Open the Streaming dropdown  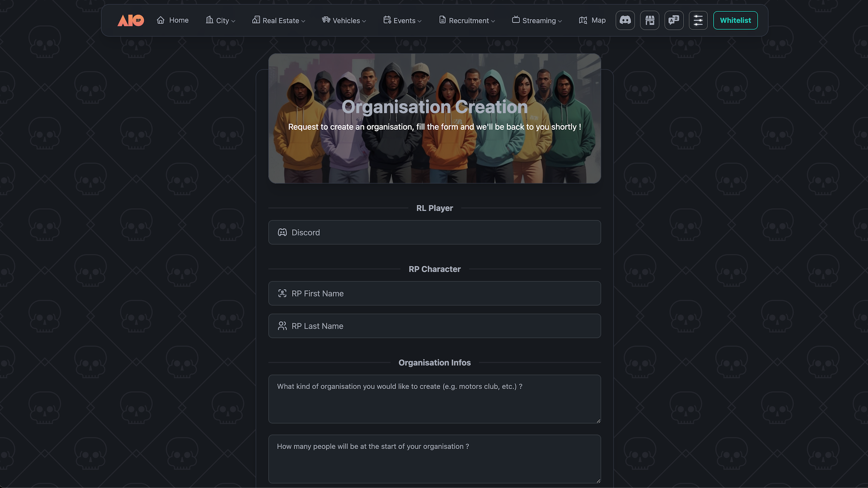click(537, 20)
